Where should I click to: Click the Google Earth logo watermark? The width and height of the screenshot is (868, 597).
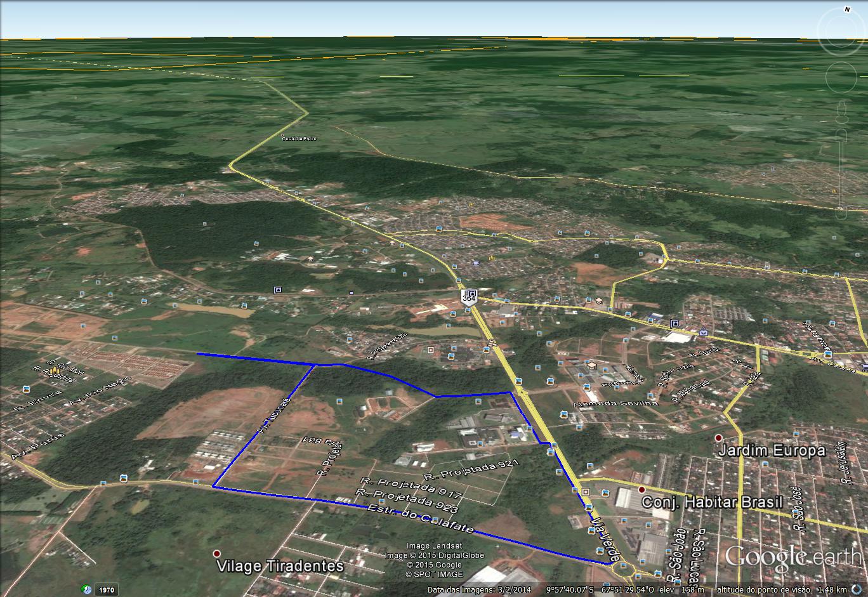click(793, 557)
